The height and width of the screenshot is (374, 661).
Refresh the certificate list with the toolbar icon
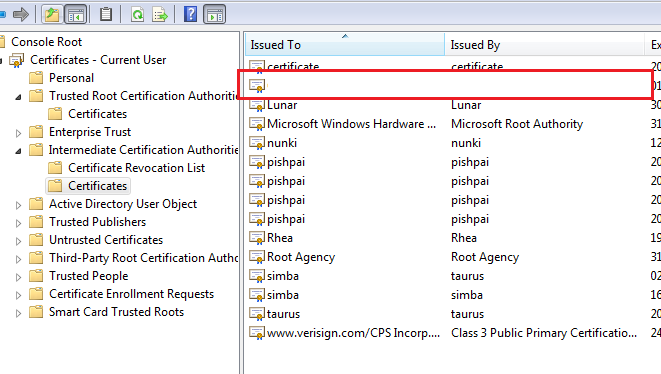[x=137, y=14]
